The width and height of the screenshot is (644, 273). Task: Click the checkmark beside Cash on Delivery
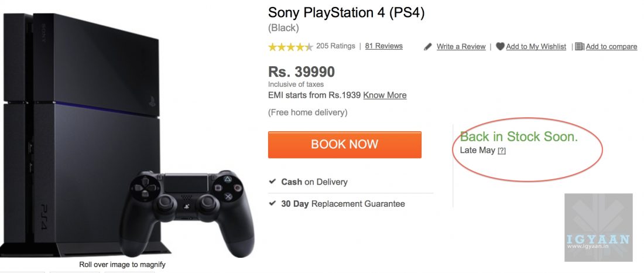pos(272,182)
